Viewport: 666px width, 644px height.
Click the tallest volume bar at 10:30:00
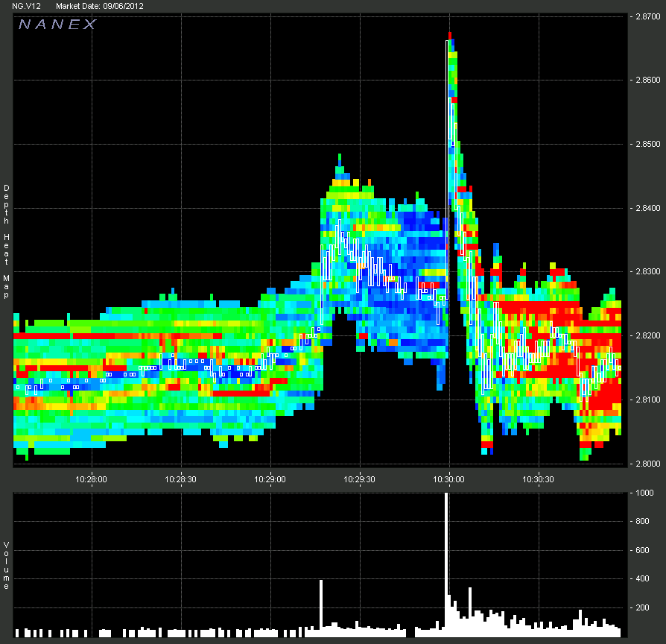coord(446,564)
